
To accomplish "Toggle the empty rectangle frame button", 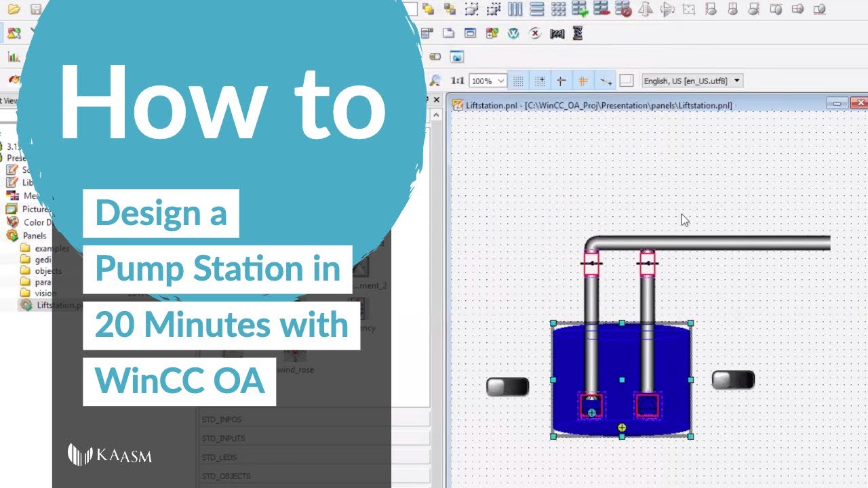I will [x=627, y=81].
